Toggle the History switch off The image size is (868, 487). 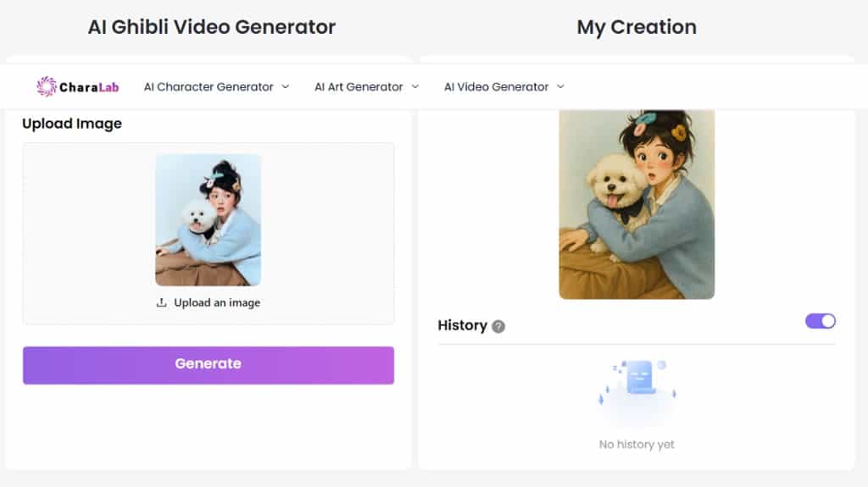click(x=820, y=321)
